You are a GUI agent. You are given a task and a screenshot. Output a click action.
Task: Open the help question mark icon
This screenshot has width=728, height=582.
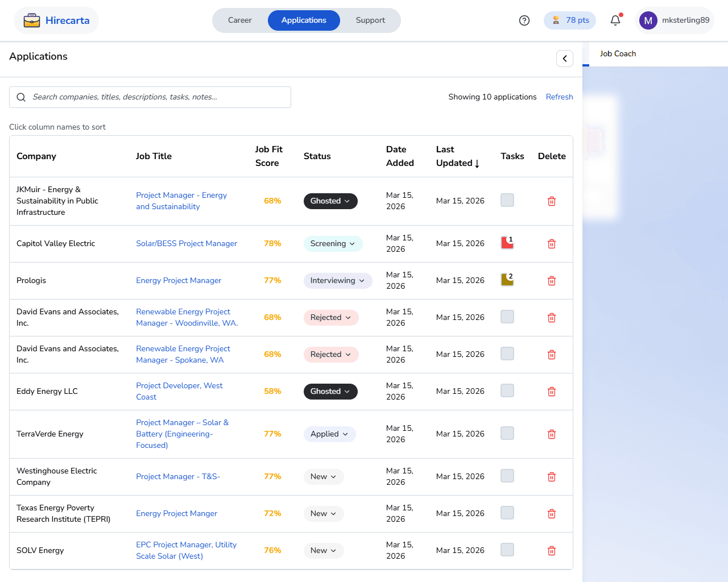click(524, 20)
